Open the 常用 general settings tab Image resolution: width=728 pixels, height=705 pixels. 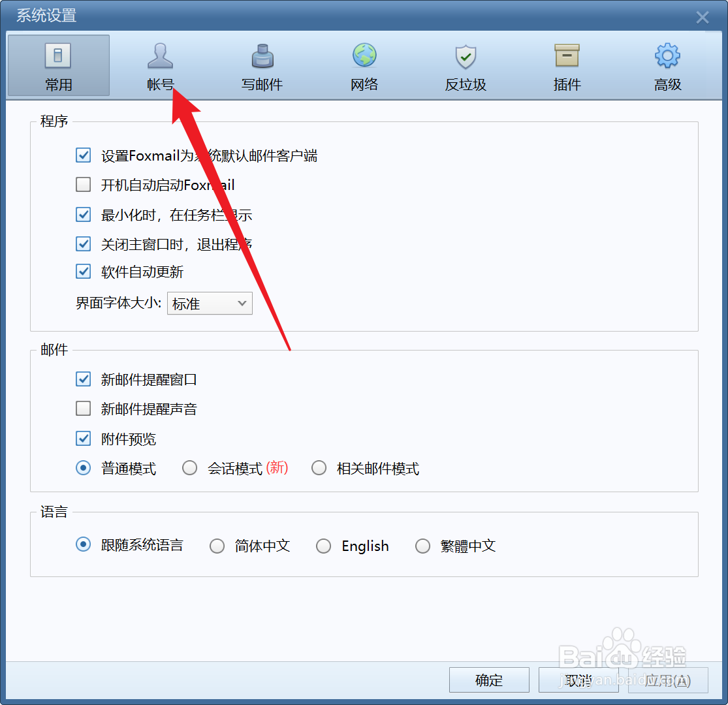[59, 65]
